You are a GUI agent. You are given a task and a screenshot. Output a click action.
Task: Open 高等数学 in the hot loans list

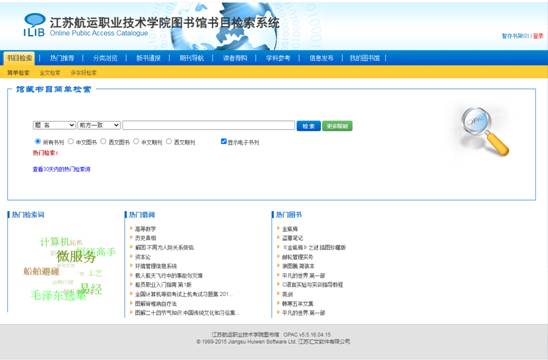point(145,229)
